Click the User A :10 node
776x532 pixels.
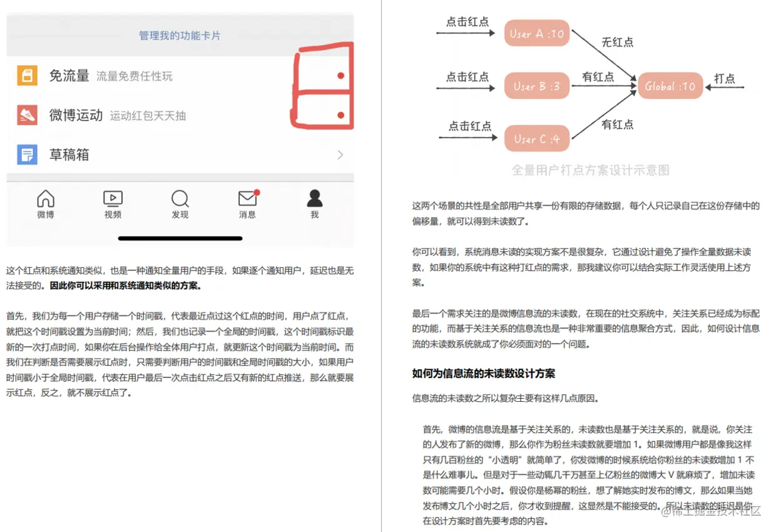pyautogui.click(x=537, y=34)
